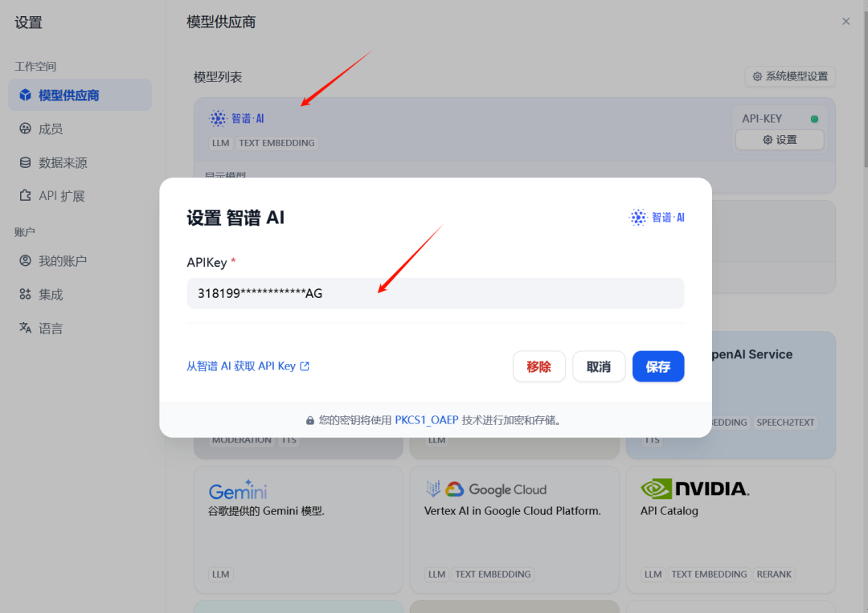This screenshot has width=868, height=613.
Task: Click the 设置 button under API-KEY
Action: [x=780, y=140]
